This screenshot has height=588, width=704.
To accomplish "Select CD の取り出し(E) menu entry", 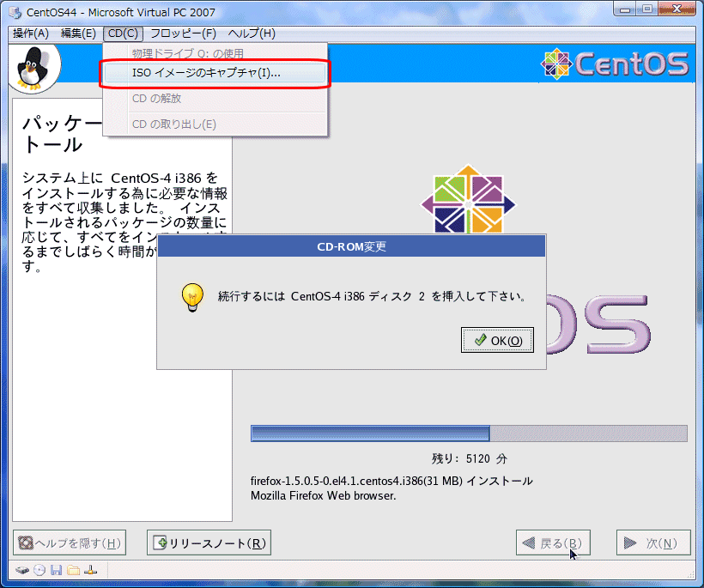I will [x=215, y=124].
